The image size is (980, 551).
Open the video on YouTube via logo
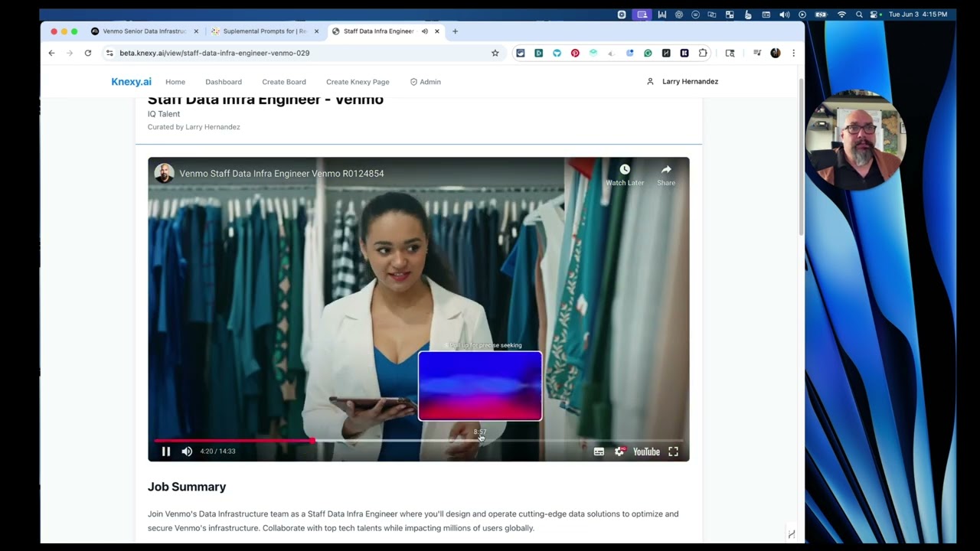tap(646, 452)
